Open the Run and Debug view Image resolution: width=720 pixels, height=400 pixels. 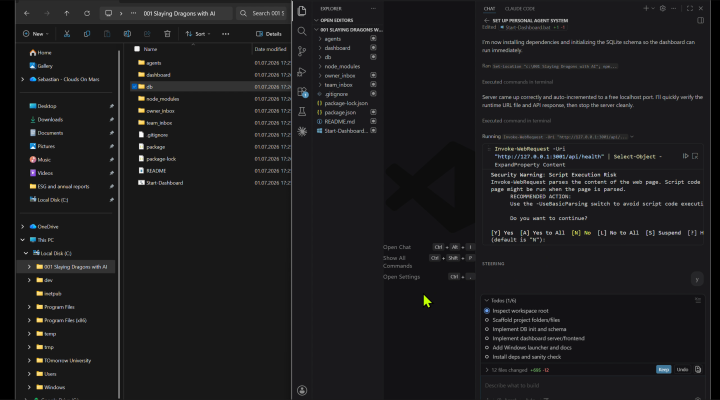pos(302,72)
